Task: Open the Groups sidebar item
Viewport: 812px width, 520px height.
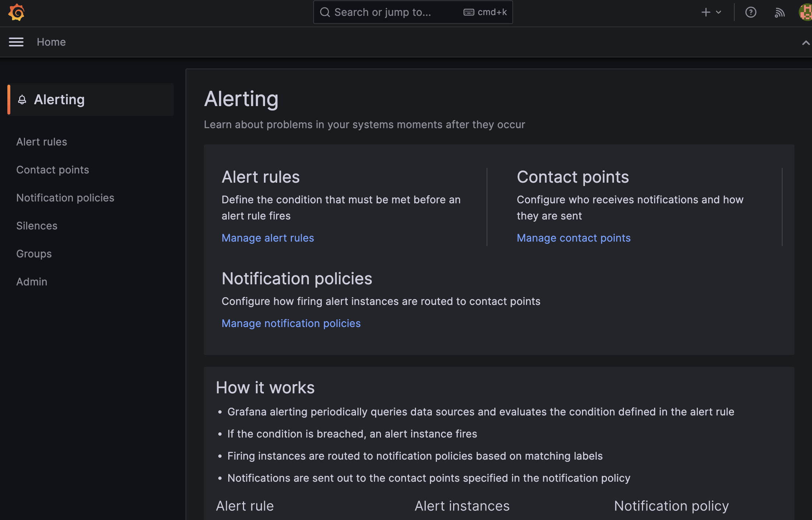Action: (34, 254)
